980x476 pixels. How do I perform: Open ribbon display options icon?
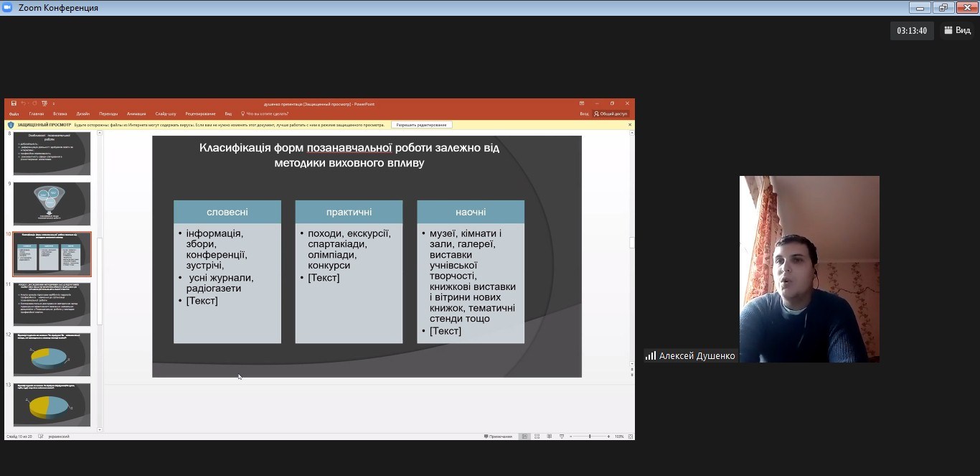pos(582,103)
